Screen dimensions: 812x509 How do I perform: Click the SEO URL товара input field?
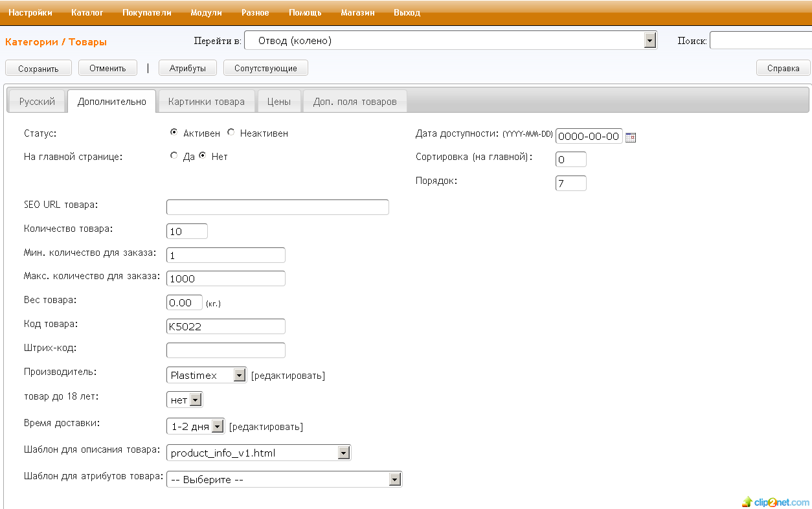click(x=277, y=207)
